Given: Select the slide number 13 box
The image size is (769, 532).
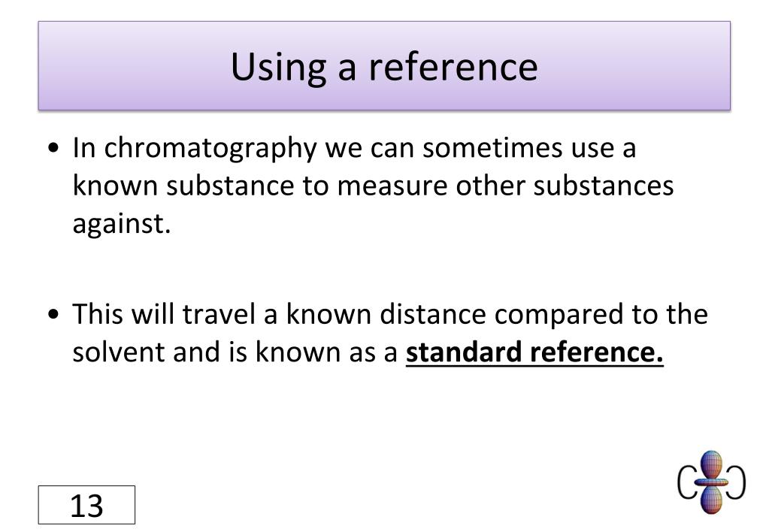Looking at the screenshot, I should 86,505.
